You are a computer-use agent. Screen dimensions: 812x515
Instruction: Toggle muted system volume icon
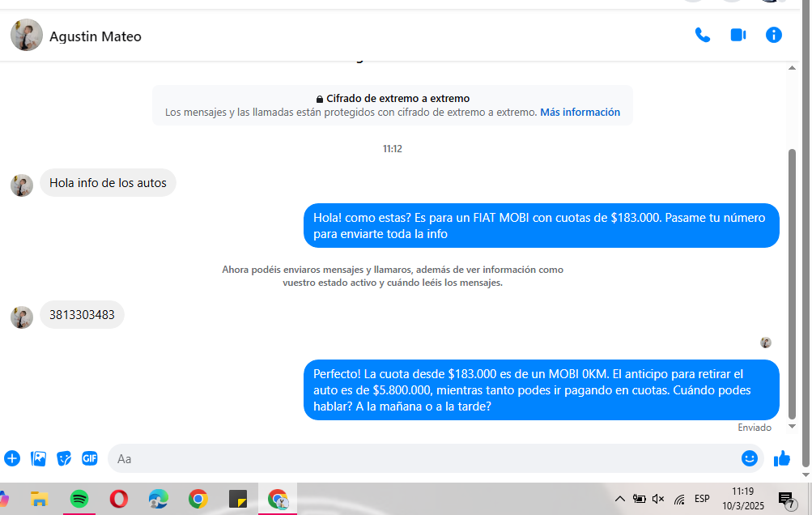pyautogui.click(x=658, y=499)
